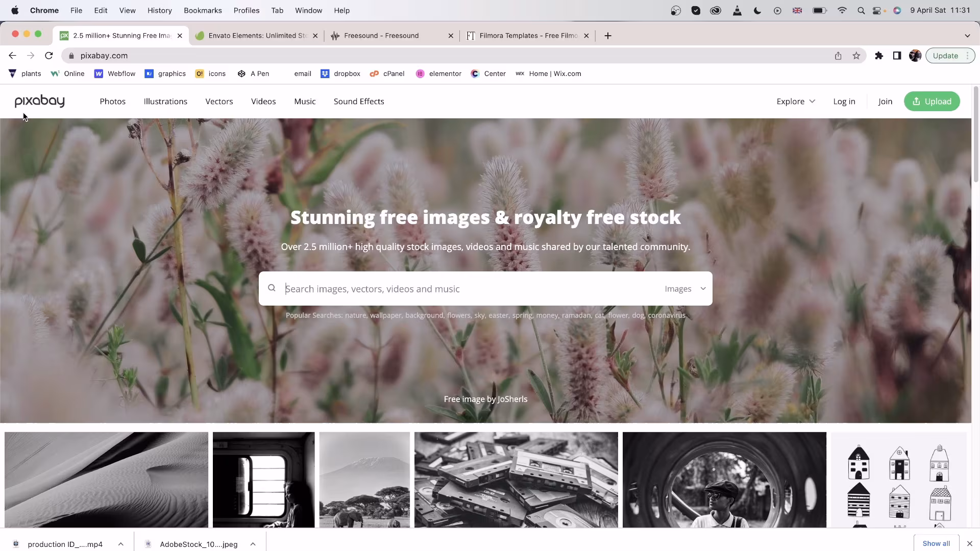Open the Bookmarks menu
Screen dimensions: 980x551
pyautogui.click(x=203, y=10)
